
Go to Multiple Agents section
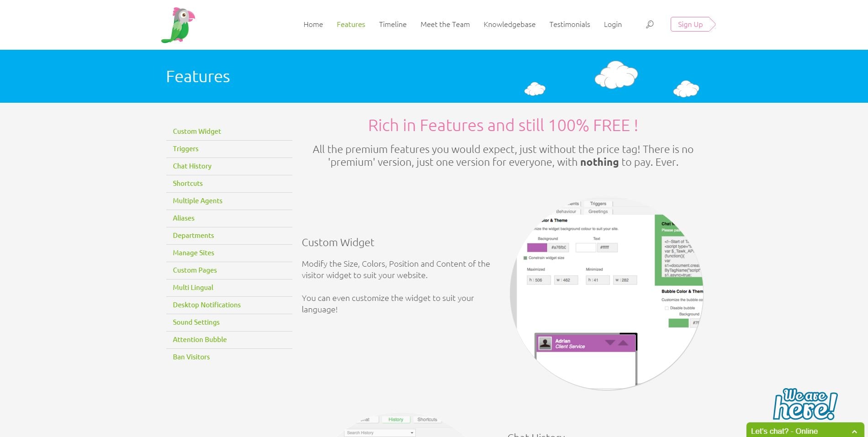[x=197, y=200]
